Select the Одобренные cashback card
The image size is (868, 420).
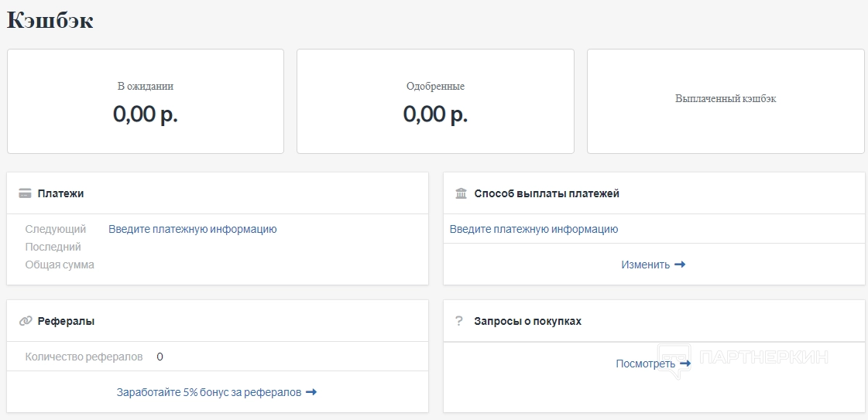click(x=435, y=101)
